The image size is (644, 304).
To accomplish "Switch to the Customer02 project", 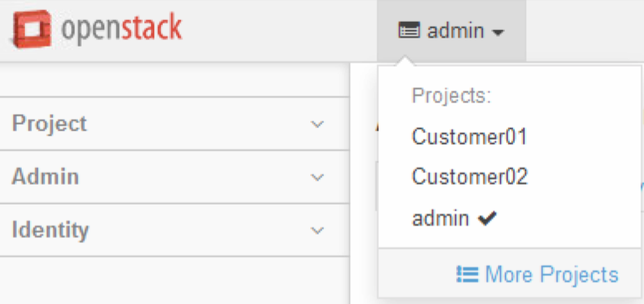I will pyautogui.click(x=470, y=177).
